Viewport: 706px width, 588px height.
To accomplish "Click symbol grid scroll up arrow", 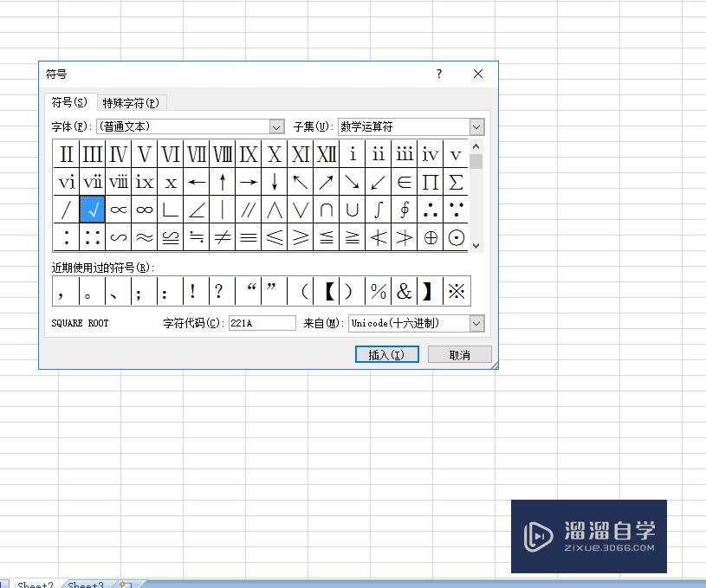I will click(x=476, y=146).
